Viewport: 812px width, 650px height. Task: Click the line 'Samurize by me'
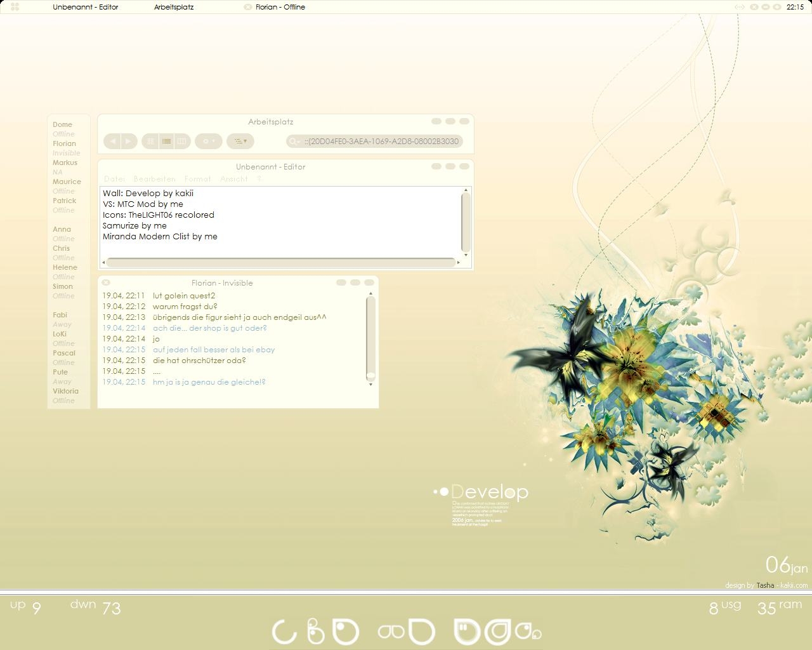pos(134,225)
